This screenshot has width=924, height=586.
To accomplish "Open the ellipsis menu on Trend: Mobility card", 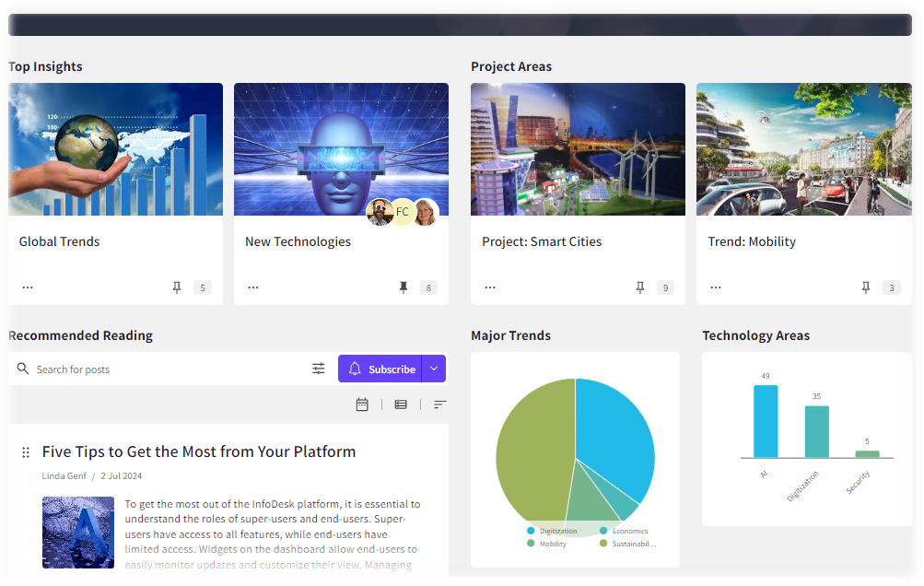I will point(716,286).
